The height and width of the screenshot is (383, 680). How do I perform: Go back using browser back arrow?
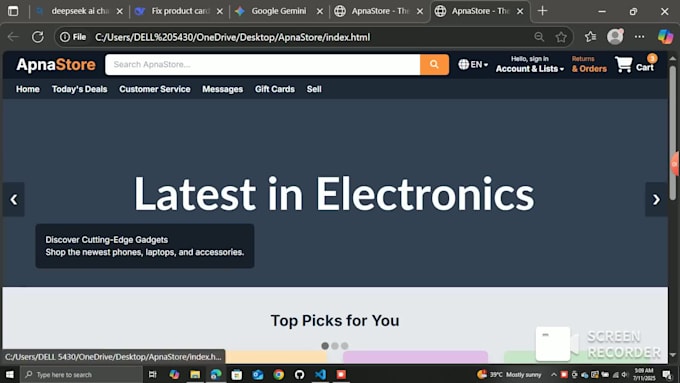pos(13,37)
